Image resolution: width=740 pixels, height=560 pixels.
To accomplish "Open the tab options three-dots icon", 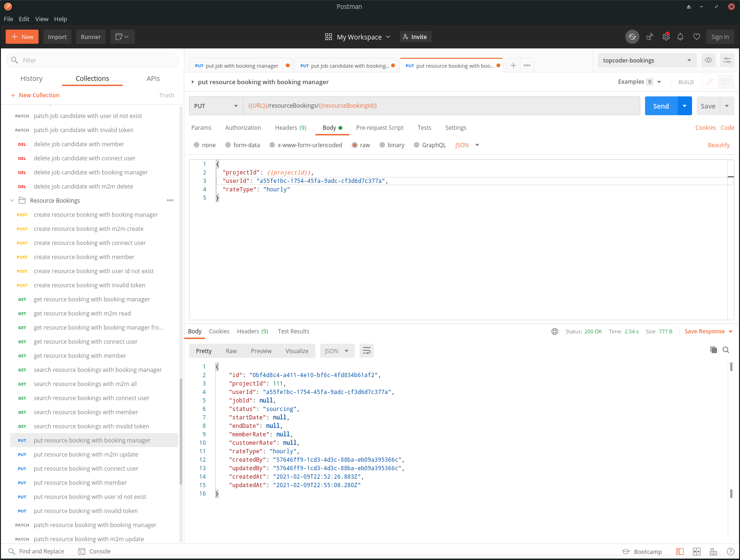I will 527,65.
